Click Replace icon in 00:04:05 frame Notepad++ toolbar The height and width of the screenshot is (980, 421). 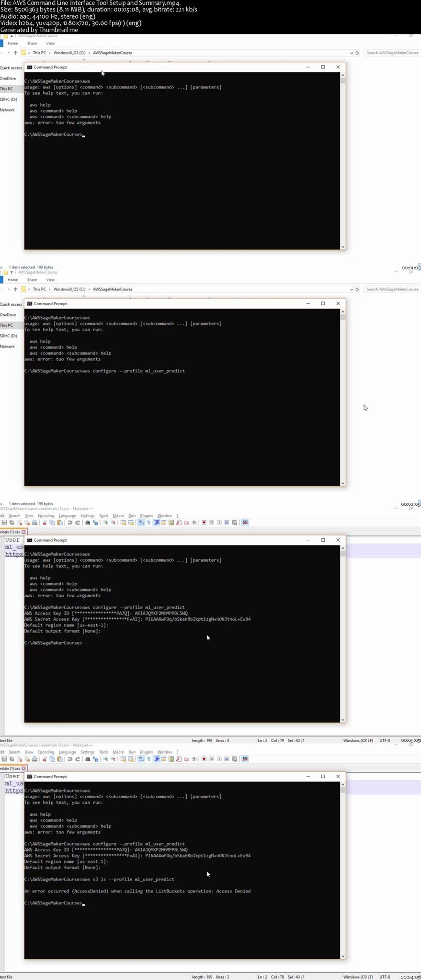95,759
